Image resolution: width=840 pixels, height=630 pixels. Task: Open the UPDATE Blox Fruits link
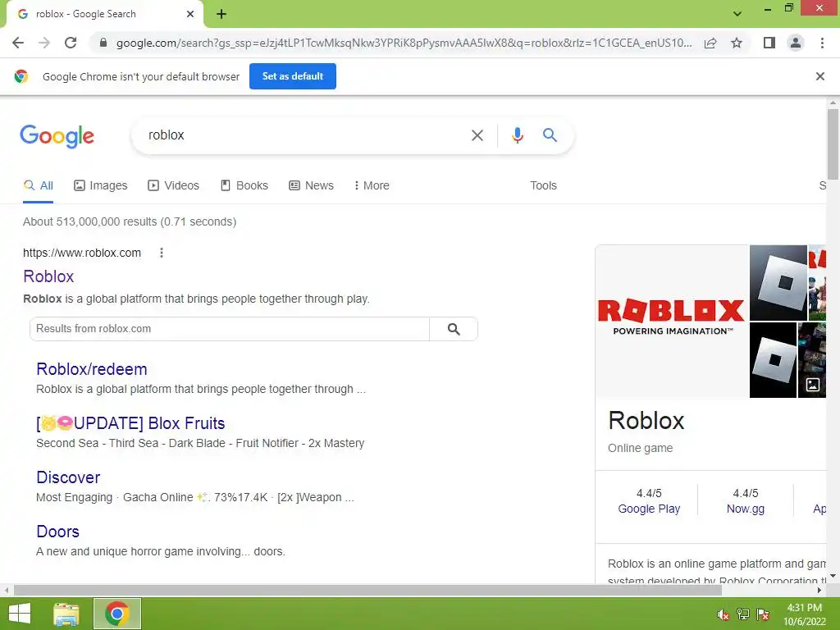(x=130, y=423)
